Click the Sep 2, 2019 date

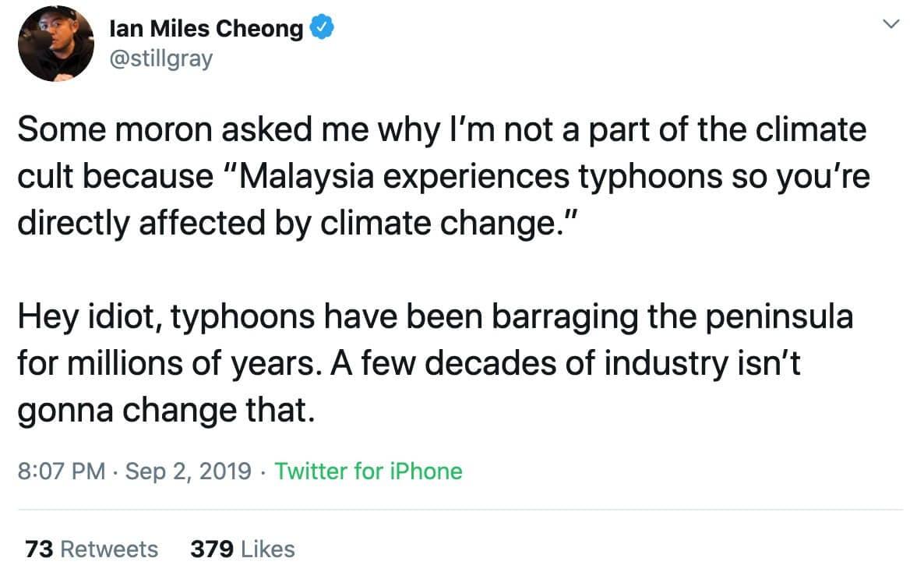(x=188, y=471)
